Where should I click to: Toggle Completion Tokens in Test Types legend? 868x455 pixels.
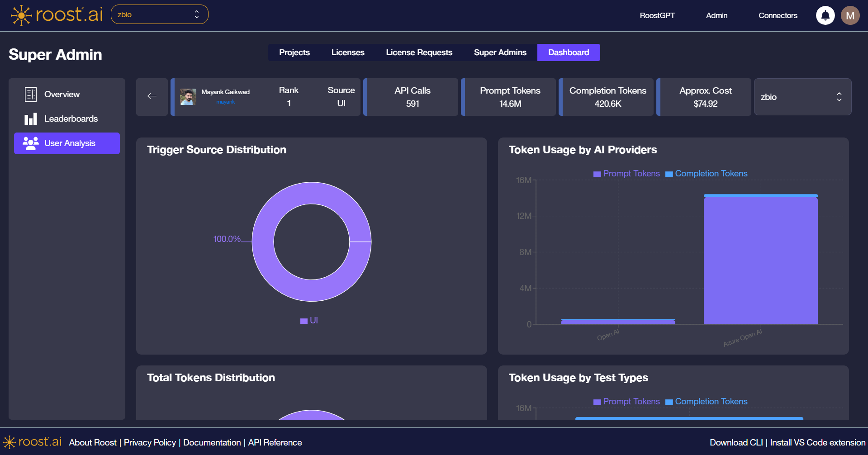tap(707, 401)
